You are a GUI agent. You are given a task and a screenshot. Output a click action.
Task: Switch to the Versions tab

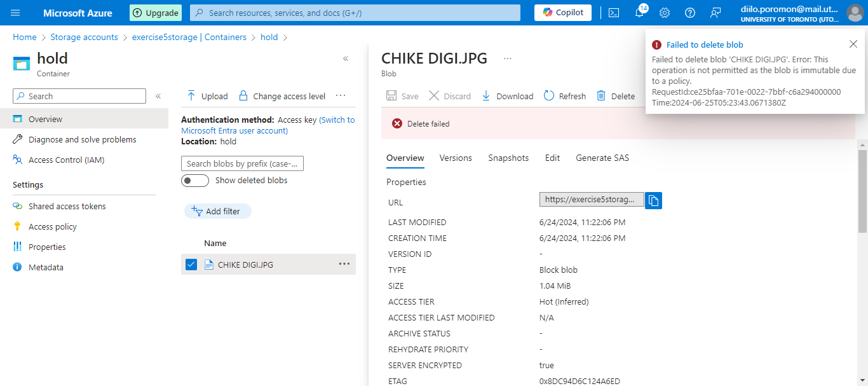pos(456,158)
